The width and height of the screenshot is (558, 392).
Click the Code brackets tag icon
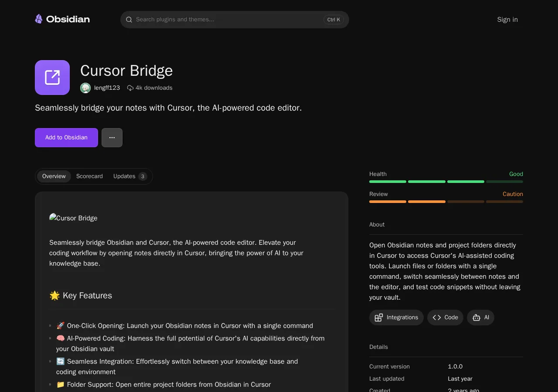tap(437, 318)
